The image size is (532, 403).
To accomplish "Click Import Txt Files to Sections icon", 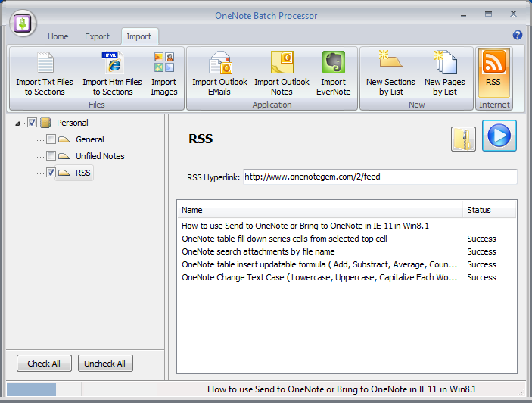I will [x=45, y=73].
